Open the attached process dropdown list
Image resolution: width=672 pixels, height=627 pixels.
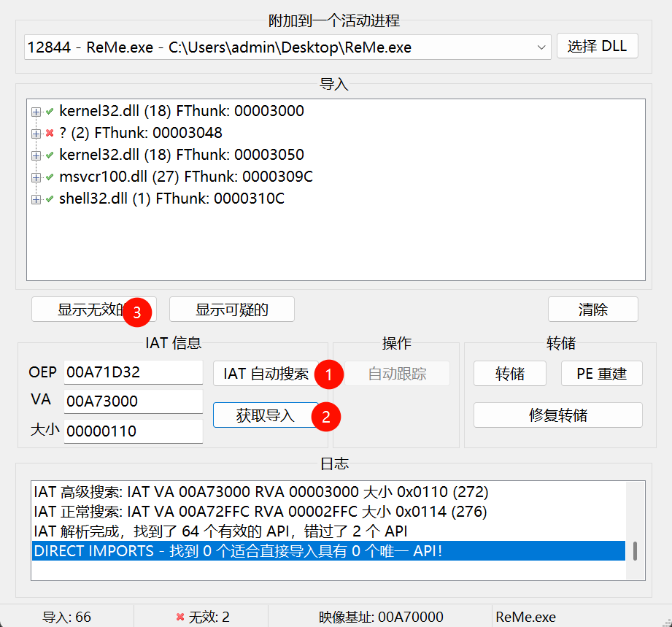541,47
